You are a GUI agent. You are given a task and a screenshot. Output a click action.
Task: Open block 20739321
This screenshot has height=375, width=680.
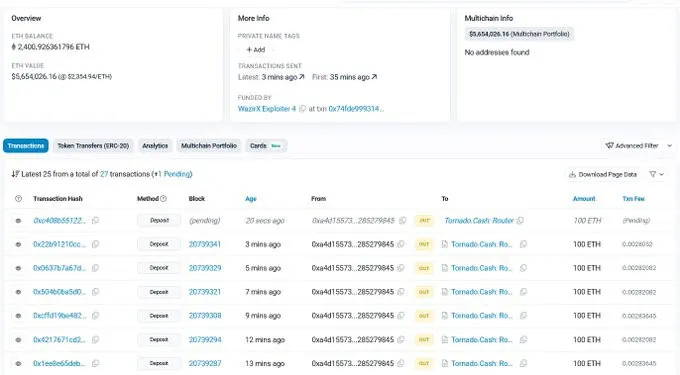tap(205, 292)
